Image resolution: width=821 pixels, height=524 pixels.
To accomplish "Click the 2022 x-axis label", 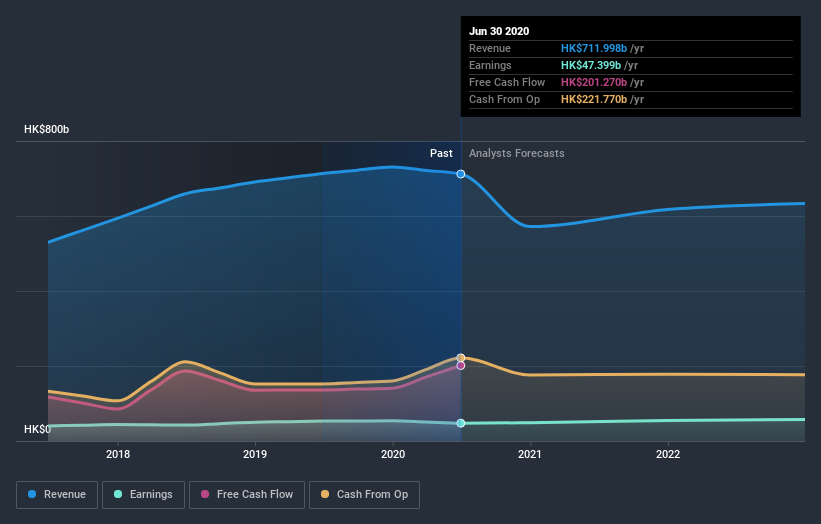I will [668, 454].
